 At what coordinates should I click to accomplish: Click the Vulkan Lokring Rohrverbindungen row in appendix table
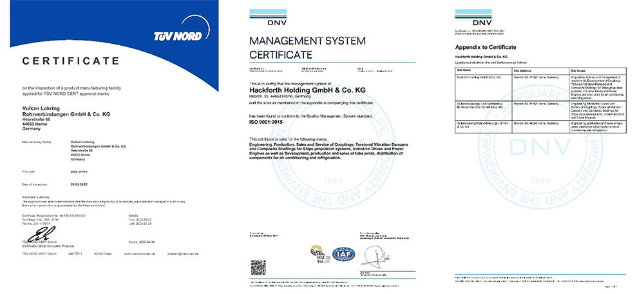(540, 126)
